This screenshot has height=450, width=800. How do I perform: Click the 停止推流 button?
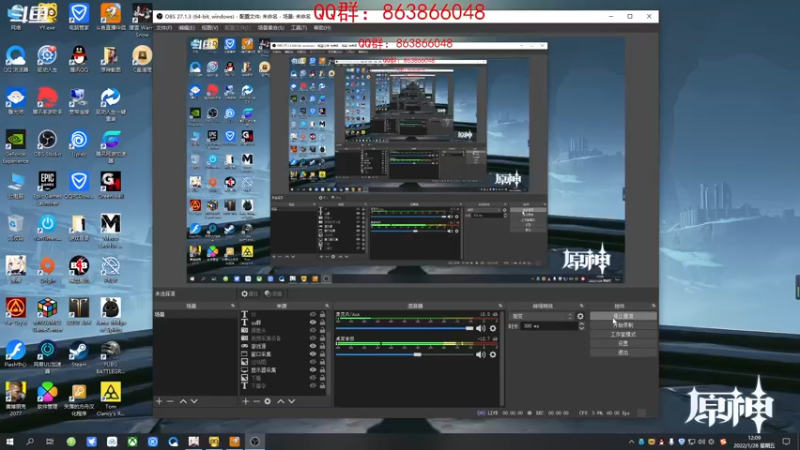point(623,316)
